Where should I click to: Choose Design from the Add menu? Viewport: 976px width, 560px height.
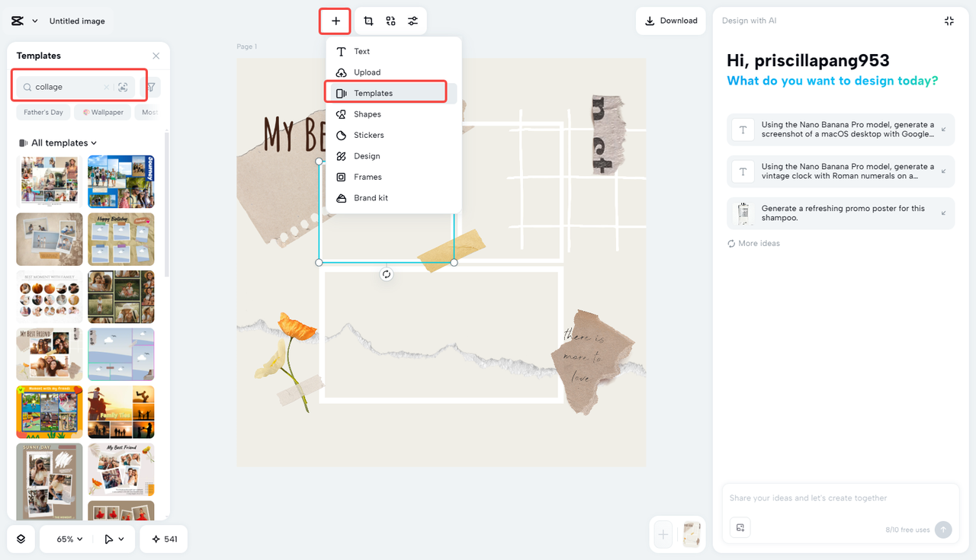tap(393, 156)
